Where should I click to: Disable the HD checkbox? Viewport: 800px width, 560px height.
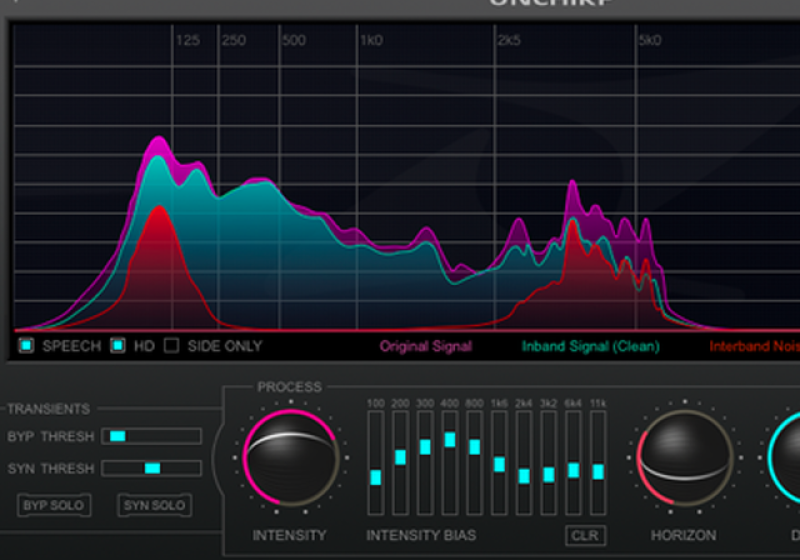click(x=117, y=346)
